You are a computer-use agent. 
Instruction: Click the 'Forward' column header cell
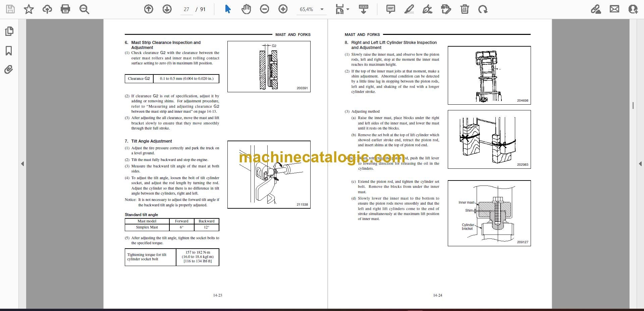click(x=181, y=221)
